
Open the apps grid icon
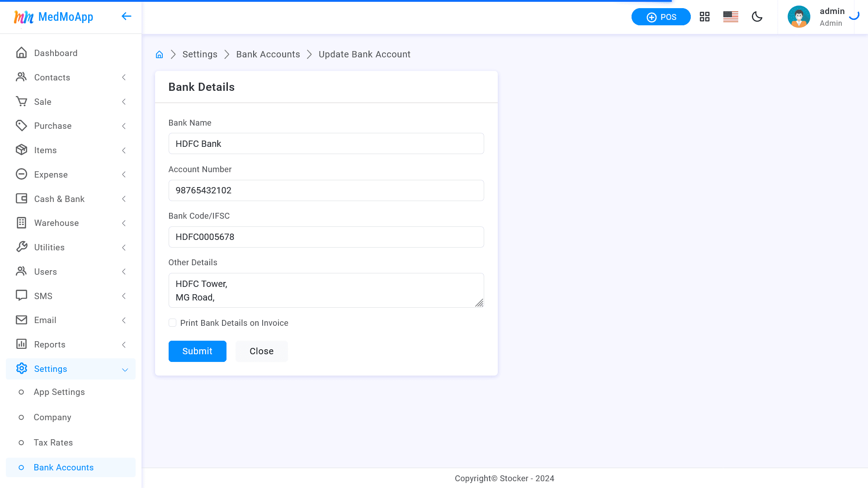(704, 17)
